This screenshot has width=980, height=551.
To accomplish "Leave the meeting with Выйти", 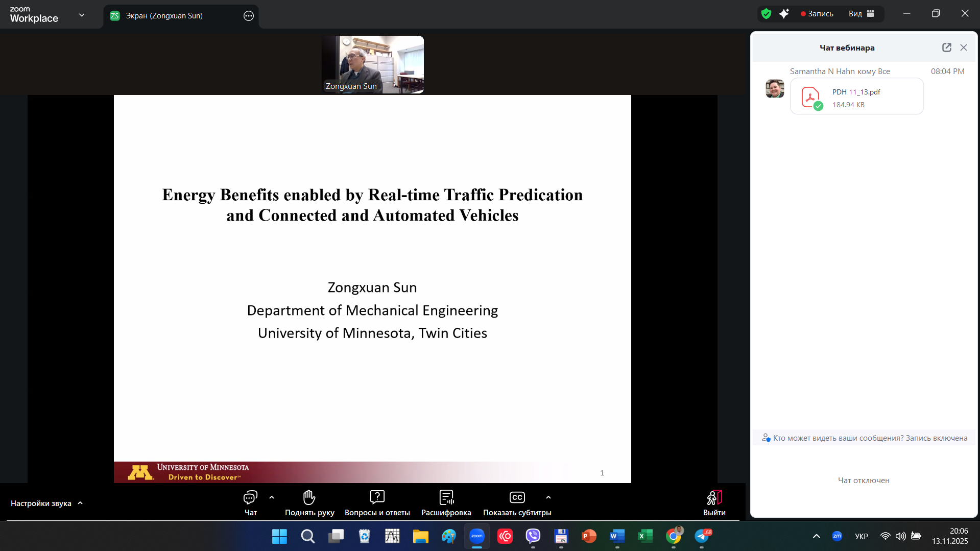I will point(714,502).
